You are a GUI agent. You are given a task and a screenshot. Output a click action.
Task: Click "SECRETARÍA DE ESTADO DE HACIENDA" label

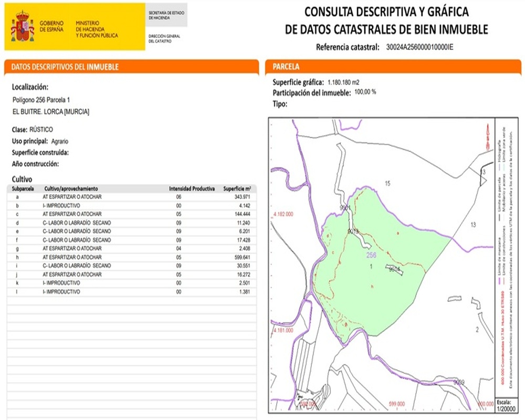(x=166, y=15)
